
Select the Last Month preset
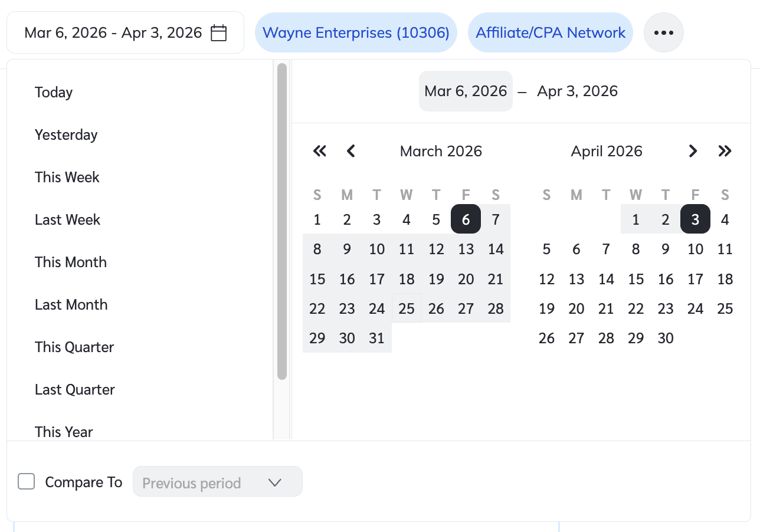click(71, 305)
